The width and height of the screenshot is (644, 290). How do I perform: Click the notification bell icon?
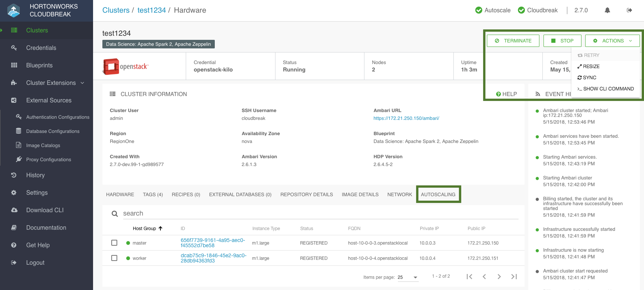607,10
